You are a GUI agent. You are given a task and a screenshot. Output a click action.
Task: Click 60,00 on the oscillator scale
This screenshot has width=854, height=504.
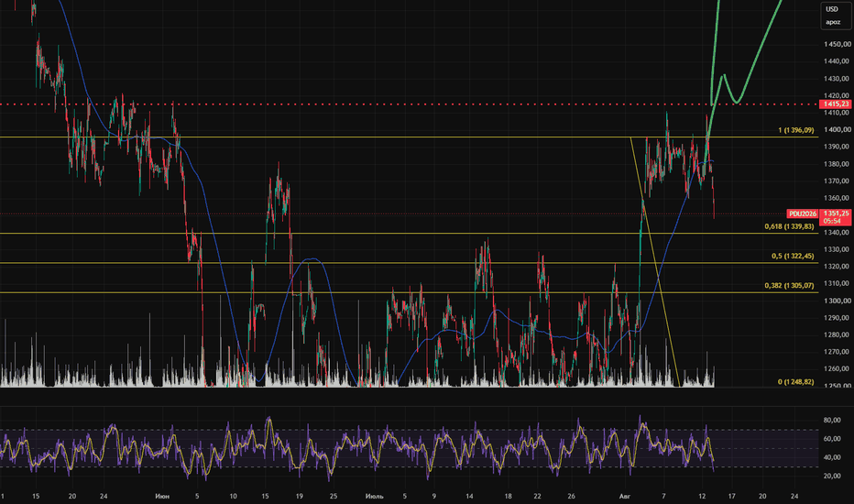832,439
